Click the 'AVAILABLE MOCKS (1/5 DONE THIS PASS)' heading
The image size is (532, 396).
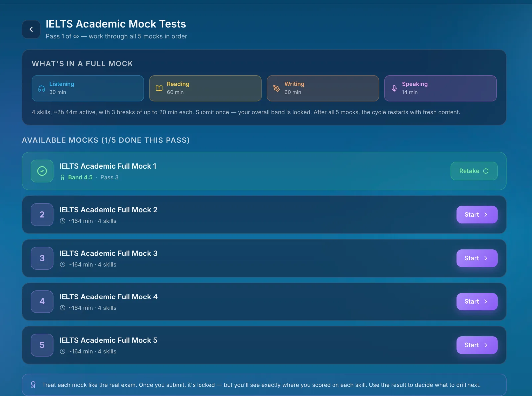click(x=106, y=140)
